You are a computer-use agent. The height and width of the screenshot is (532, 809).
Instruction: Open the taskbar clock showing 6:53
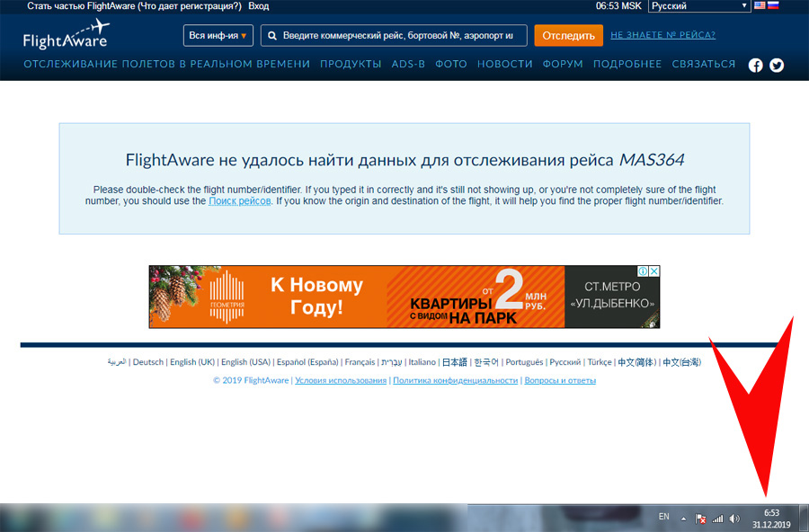point(771,519)
